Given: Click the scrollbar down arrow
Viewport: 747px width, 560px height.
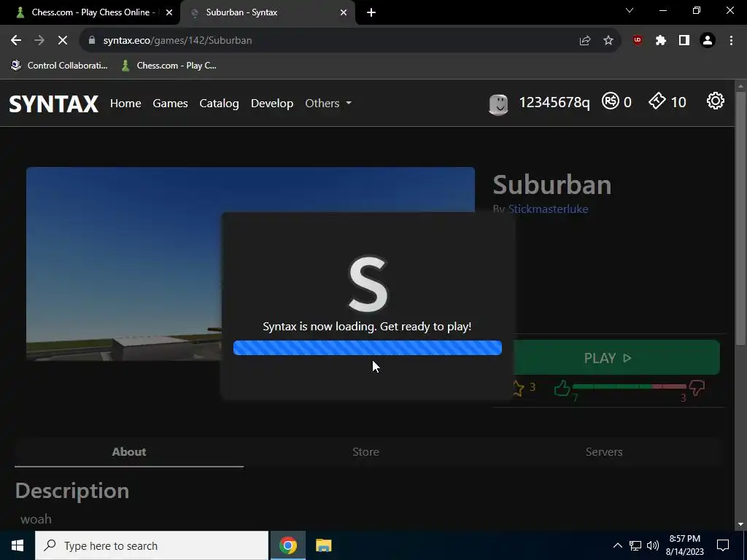Looking at the screenshot, I should point(740,524).
